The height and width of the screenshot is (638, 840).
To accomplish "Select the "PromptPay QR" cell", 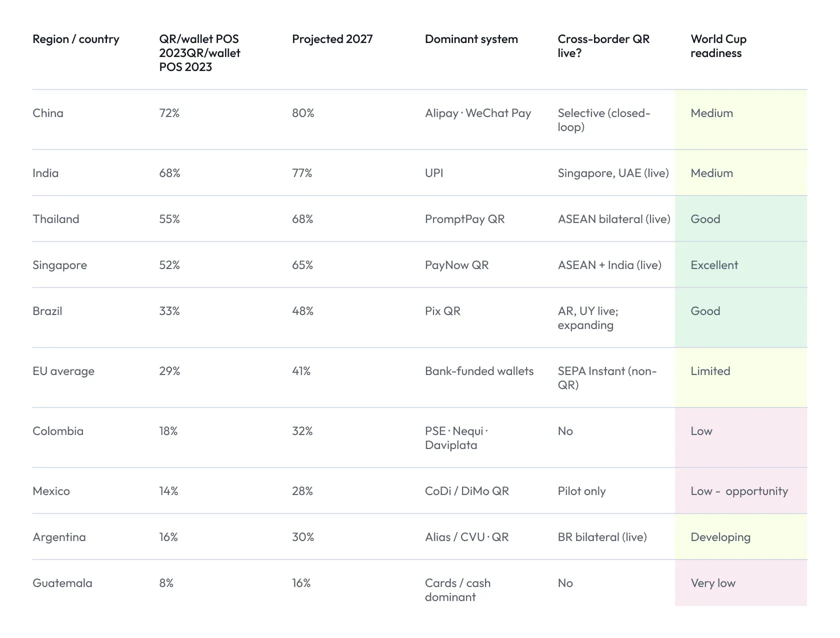I will point(465,219).
